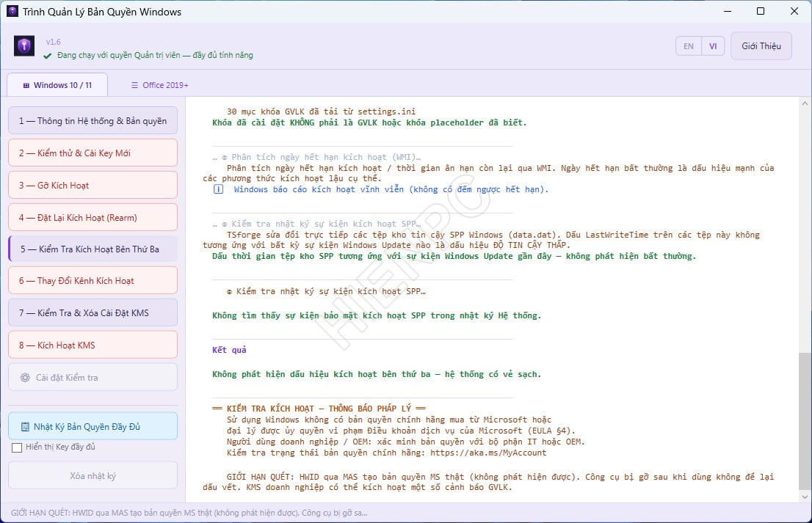The image size is (812, 523).
Task: Click the scrollbar up arrow
Action: [804, 103]
